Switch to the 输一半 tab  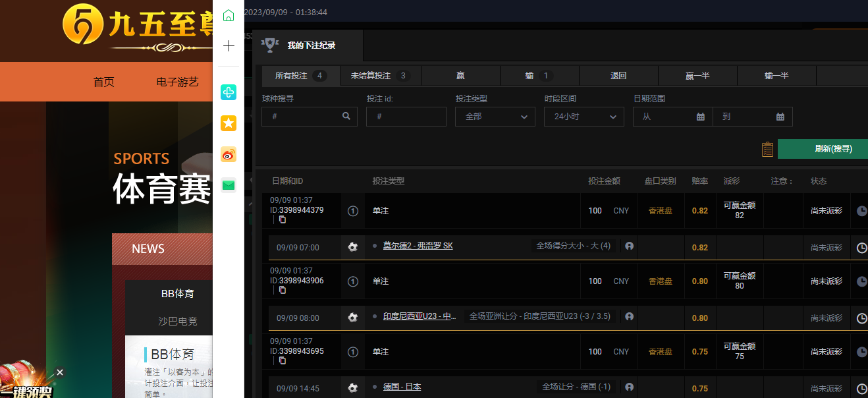776,76
